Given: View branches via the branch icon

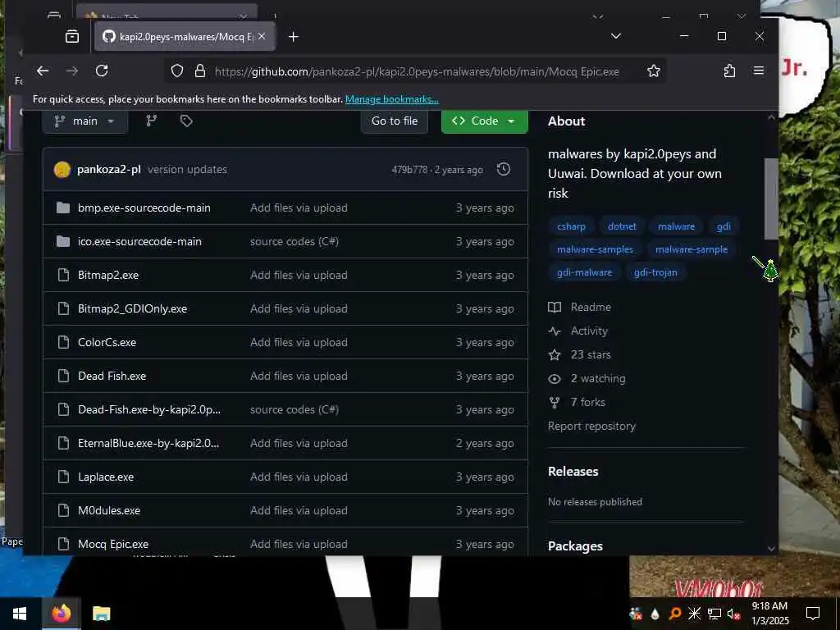Looking at the screenshot, I should click(x=152, y=121).
